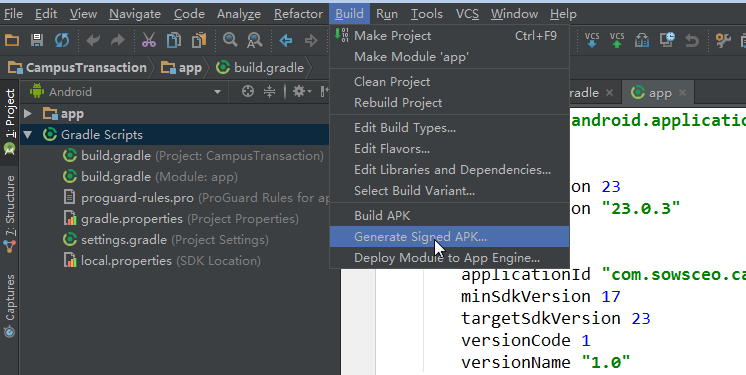746x375 pixels.
Task: Click scroll from source target icon
Action: tap(248, 91)
